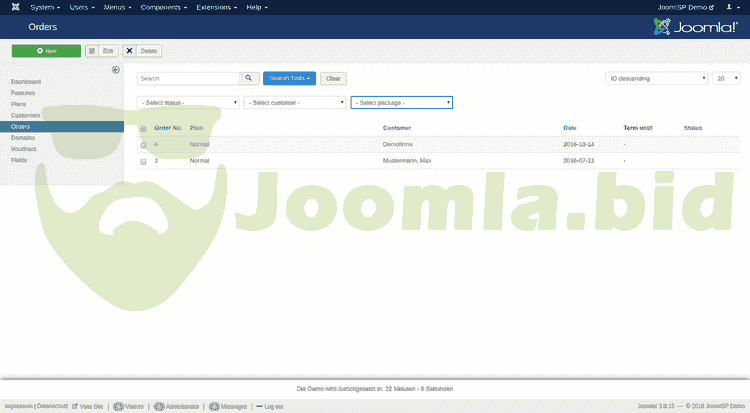Open the Extensions menu in top bar
The height and width of the screenshot is (413, 750).
click(x=215, y=7)
